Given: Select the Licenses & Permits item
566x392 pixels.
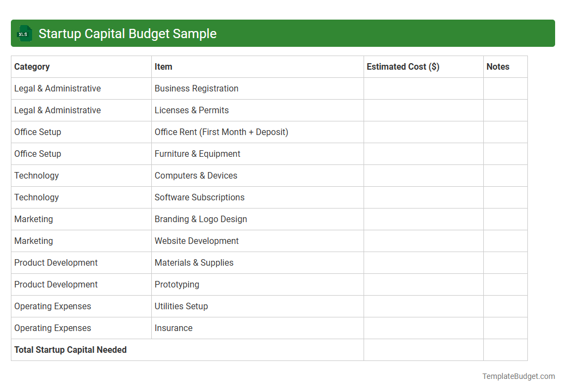Looking at the screenshot, I should click(192, 110).
